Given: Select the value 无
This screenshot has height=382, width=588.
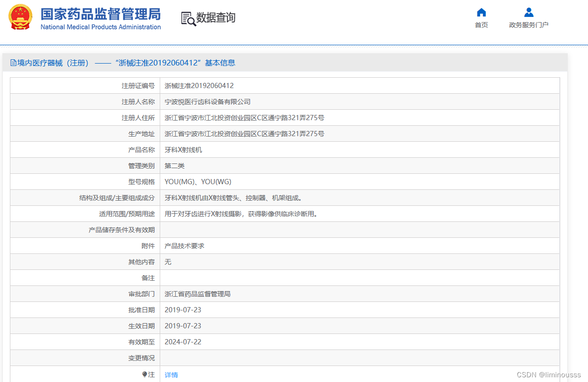Looking at the screenshot, I should [168, 262].
